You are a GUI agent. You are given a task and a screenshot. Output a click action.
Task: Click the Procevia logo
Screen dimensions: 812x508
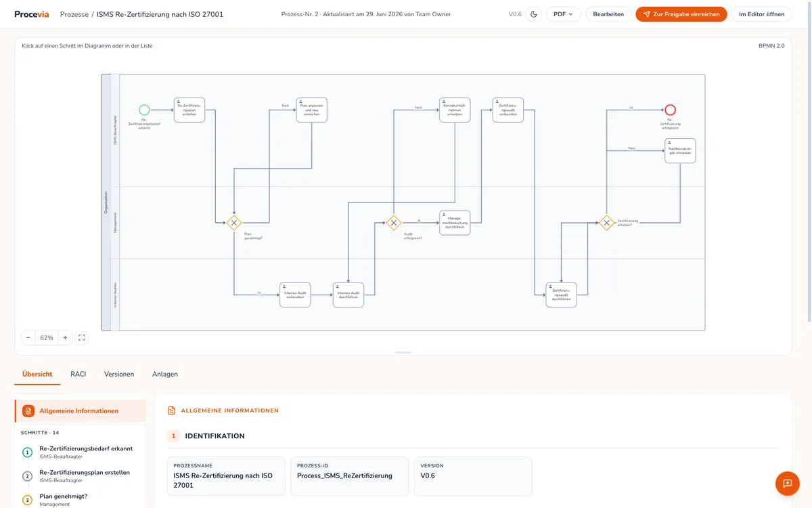pos(31,14)
